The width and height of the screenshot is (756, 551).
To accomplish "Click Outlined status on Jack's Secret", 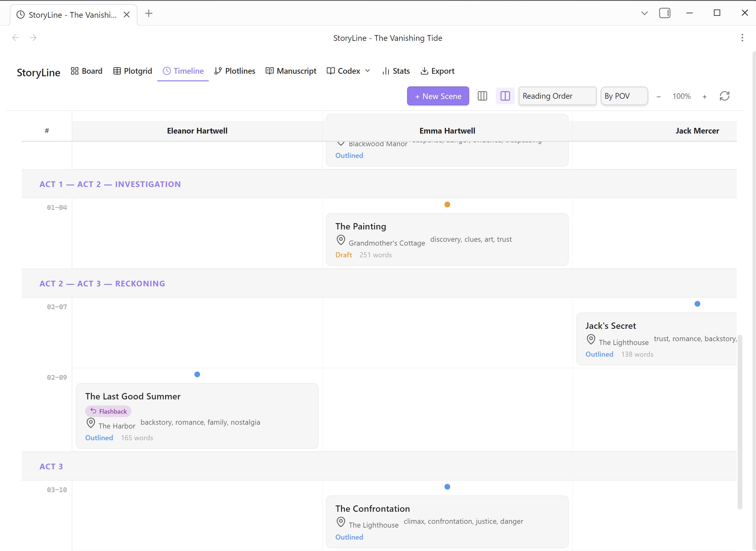I will coord(599,354).
